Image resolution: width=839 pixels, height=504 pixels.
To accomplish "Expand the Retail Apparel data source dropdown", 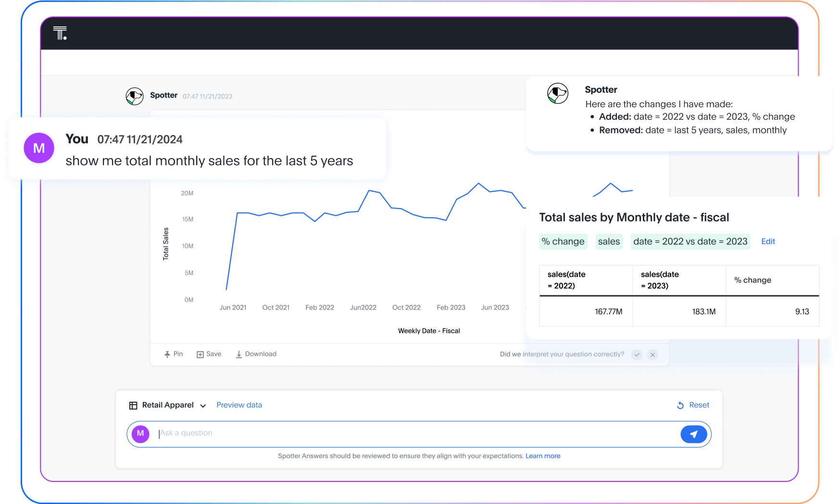I will pos(203,406).
